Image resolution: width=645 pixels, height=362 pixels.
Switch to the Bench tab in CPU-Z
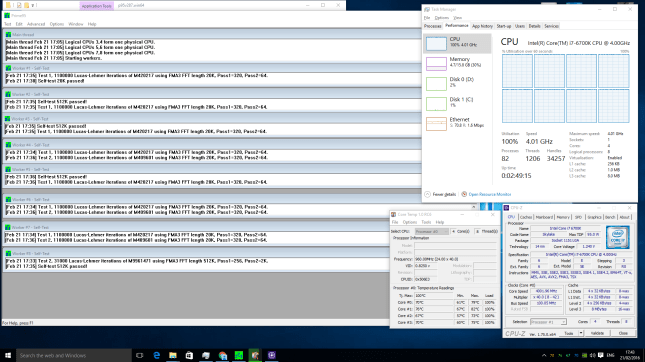(x=610, y=217)
